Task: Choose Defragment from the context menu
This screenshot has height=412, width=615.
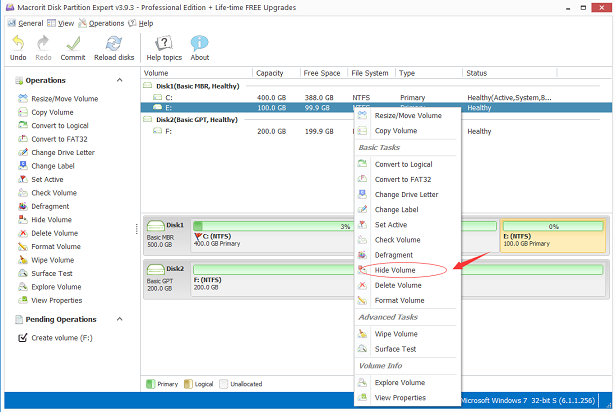Action: (407, 255)
